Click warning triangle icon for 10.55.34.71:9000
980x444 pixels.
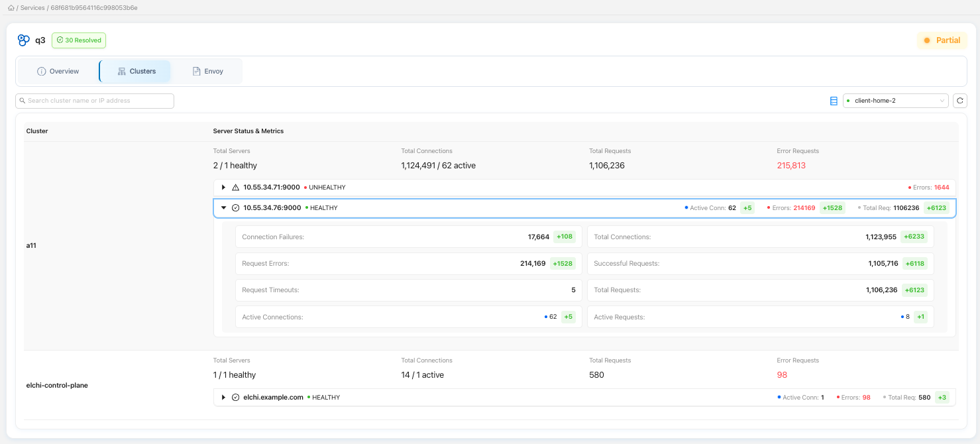click(x=235, y=188)
